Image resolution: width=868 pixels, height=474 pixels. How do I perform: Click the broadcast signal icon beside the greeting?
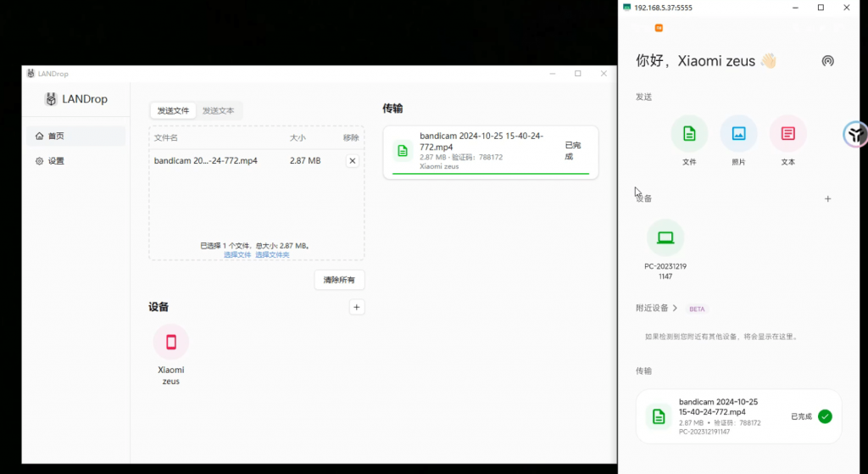[827, 61]
